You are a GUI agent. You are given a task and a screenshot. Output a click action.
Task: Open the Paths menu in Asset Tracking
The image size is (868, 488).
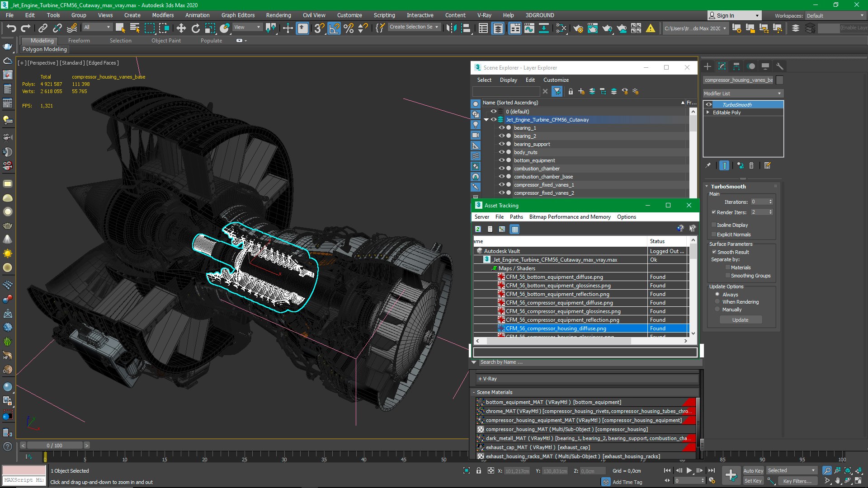[516, 217]
